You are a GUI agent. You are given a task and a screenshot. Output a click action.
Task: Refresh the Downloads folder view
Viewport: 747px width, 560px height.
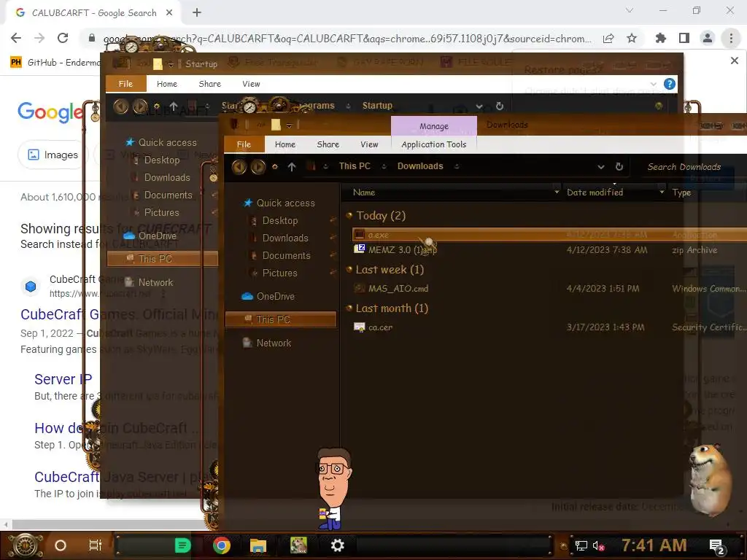pyautogui.click(x=619, y=167)
